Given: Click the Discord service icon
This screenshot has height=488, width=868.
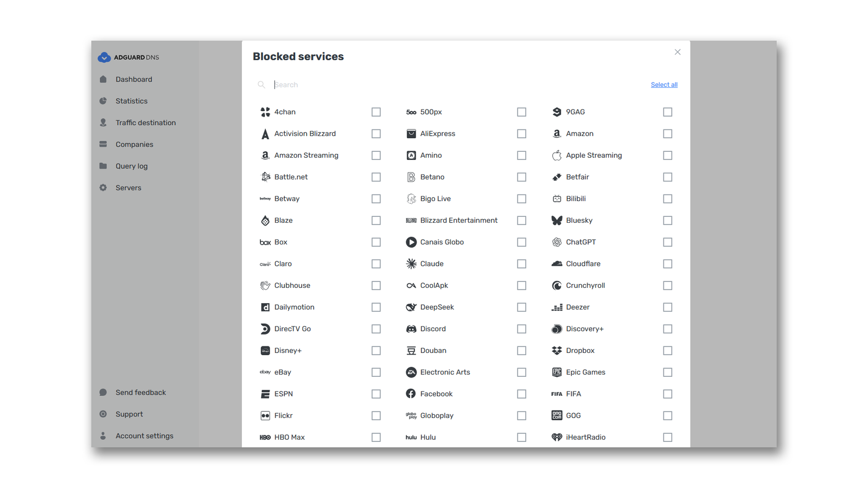Looking at the screenshot, I should pos(411,329).
